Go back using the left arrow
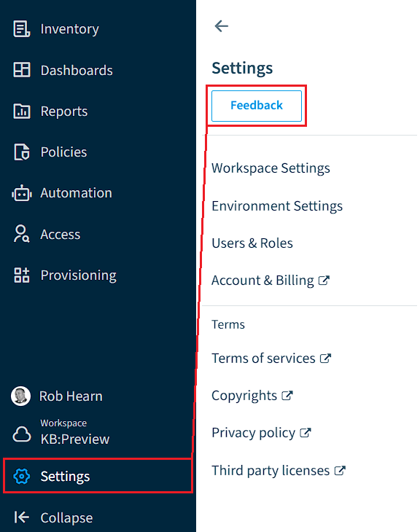This screenshot has width=420, height=532. click(x=222, y=26)
